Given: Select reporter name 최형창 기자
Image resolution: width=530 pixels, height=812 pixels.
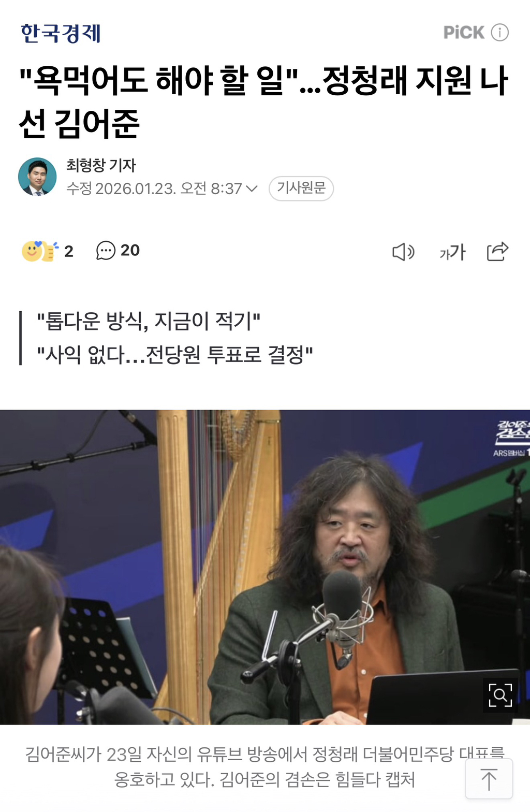Looking at the screenshot, I should [101, 165].
